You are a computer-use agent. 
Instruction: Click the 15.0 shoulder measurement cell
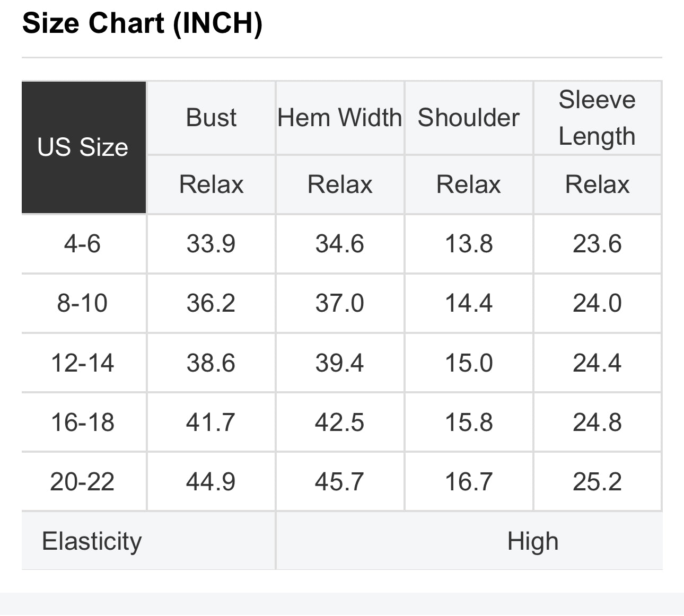[x=469, y=363]
